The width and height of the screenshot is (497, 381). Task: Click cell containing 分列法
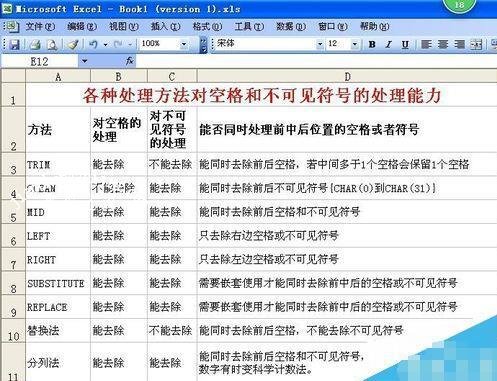(x=58, y=362)
